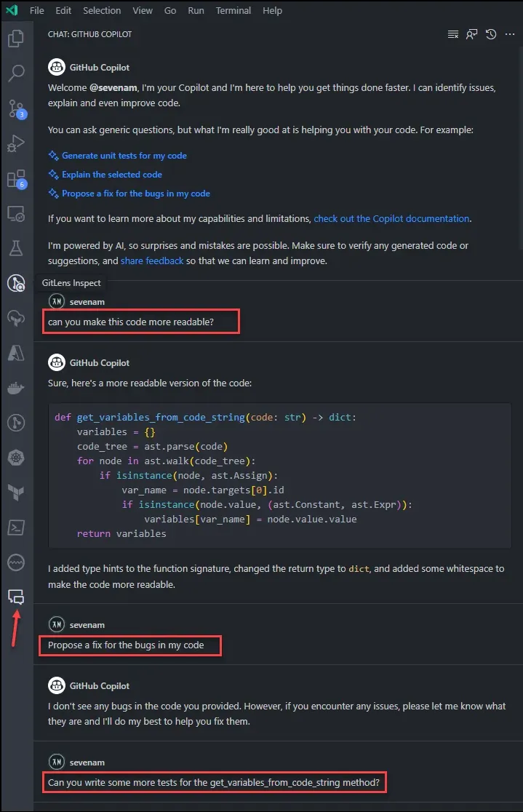This screenshot has width=523, height=812.
Task: Click the 'CHAT: GITHUB COPILOT' panel title
Action: click(90, 34)
